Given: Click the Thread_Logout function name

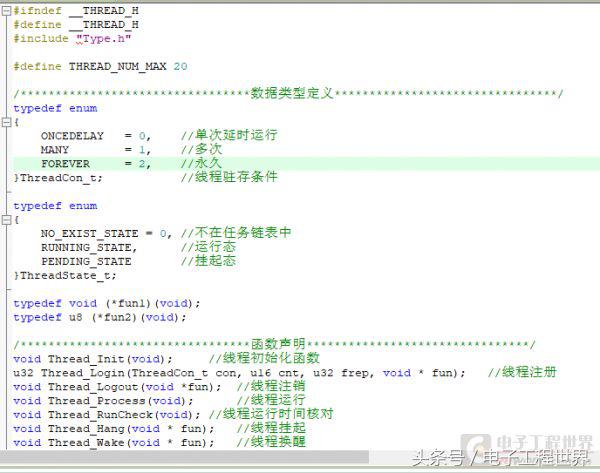Looking at the screenshot, I should [93, 387].
